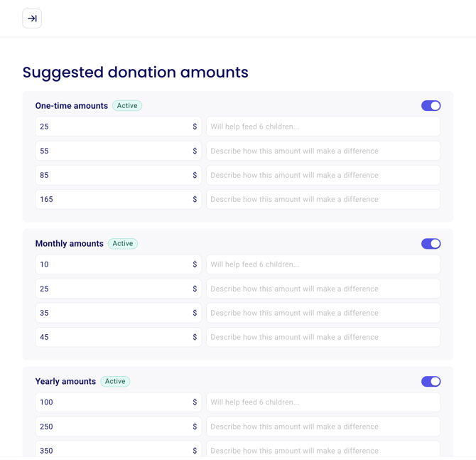Image resolution: width=476 pixels, height=460 pixels.
Task: Select the monthly 45 amount field
Action: [x=114, y=337]
